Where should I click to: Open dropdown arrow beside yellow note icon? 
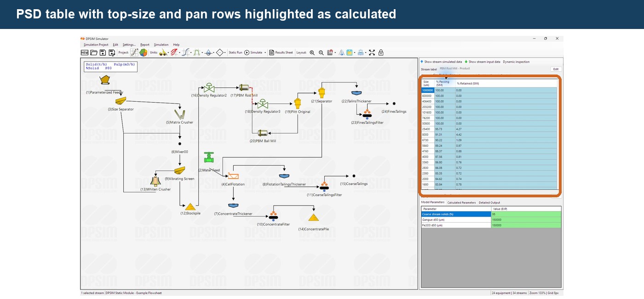click(355, 53)
